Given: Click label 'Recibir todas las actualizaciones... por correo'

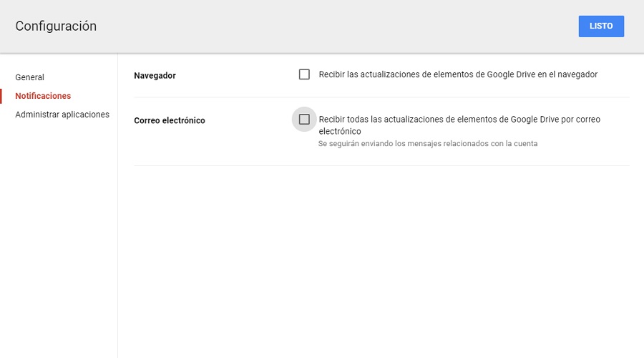Looking at the screenshot, I should coord(459,120).
